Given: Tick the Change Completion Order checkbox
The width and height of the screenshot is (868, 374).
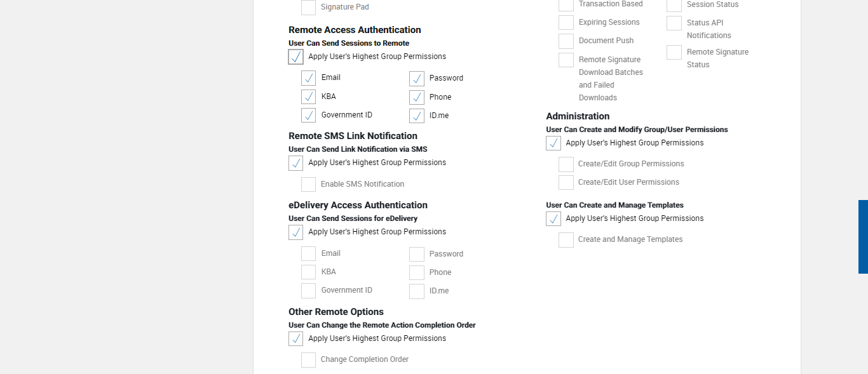Looking at the screenshot, I should coord(308,360).
